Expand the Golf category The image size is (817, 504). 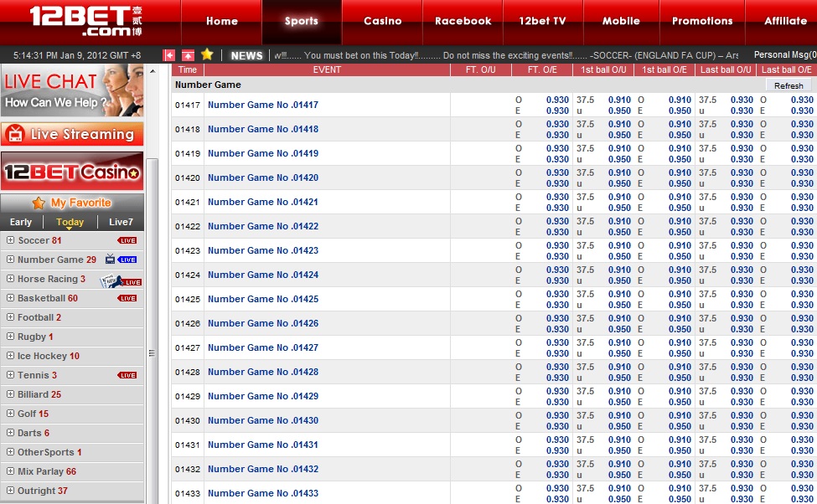click(x=10, y=414)
